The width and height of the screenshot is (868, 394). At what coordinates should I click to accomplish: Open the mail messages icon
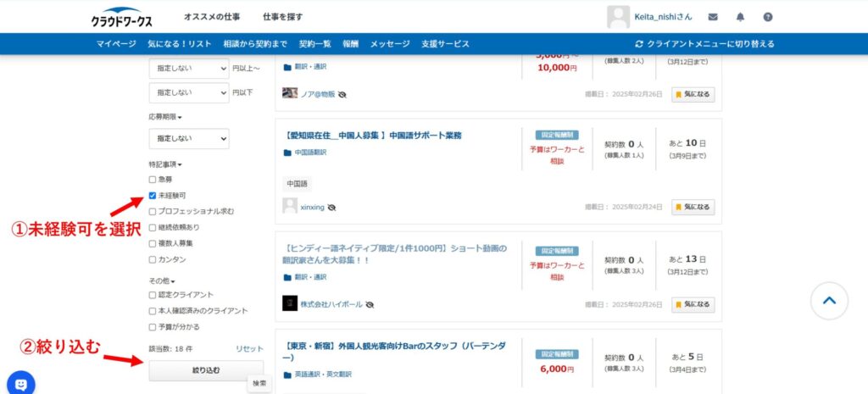click(x=713, y=17)
